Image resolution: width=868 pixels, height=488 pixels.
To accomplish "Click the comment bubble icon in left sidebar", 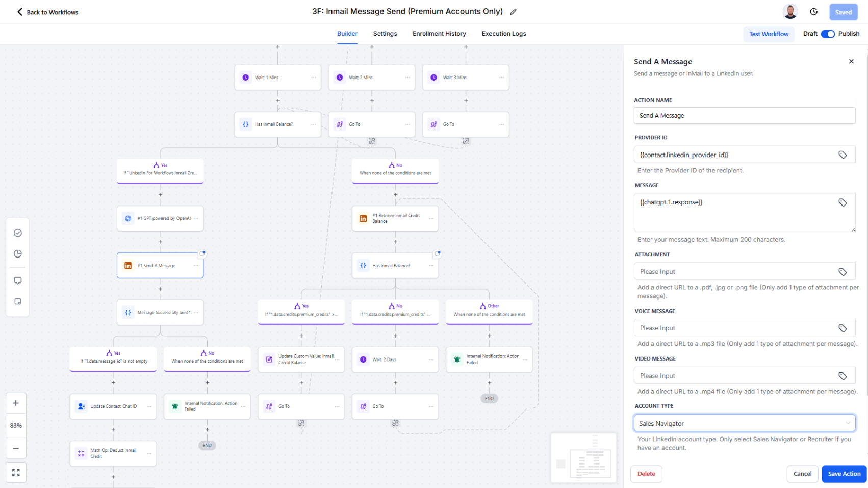I will 17,280.
